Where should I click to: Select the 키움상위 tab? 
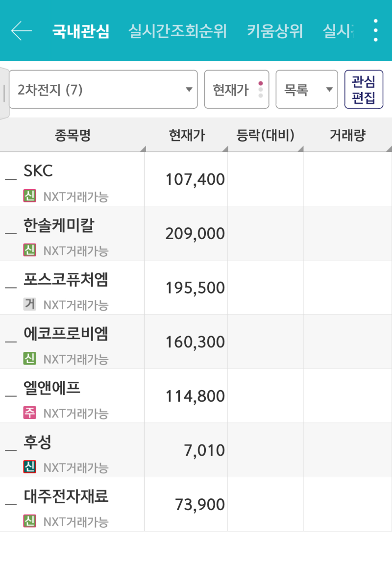click(x=276, y=31)
